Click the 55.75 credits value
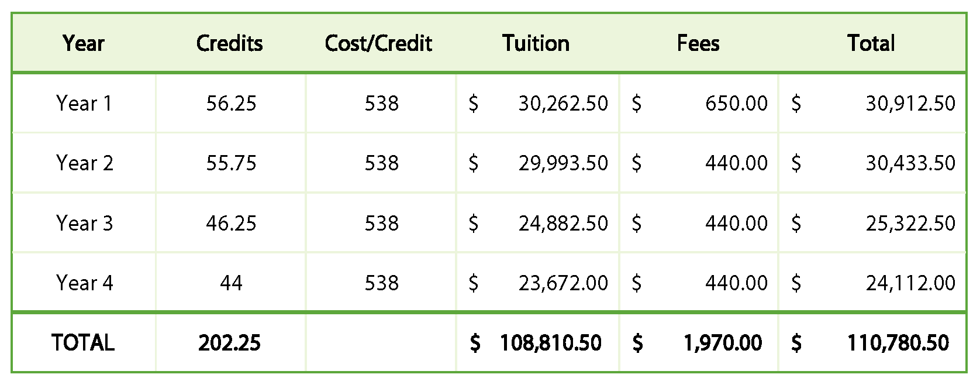 coord(231,163)
